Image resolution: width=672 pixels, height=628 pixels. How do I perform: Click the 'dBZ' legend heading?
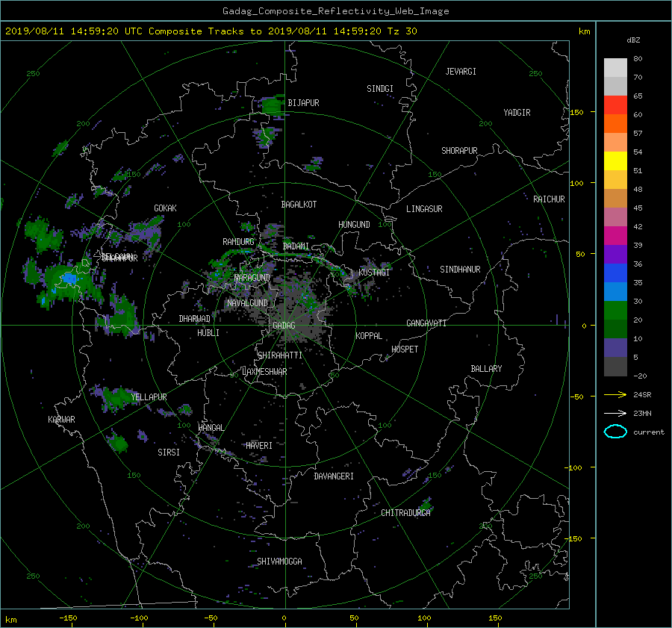pos(633,40)
